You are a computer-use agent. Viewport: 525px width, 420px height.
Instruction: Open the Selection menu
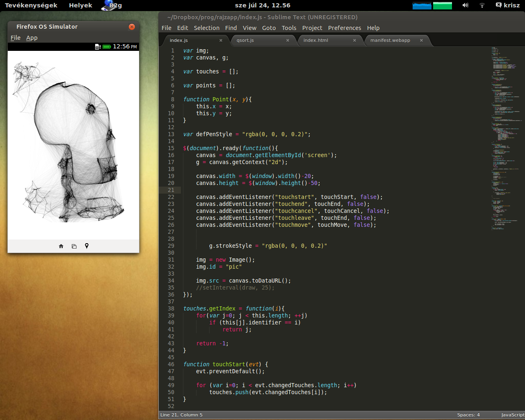(207, 28)
